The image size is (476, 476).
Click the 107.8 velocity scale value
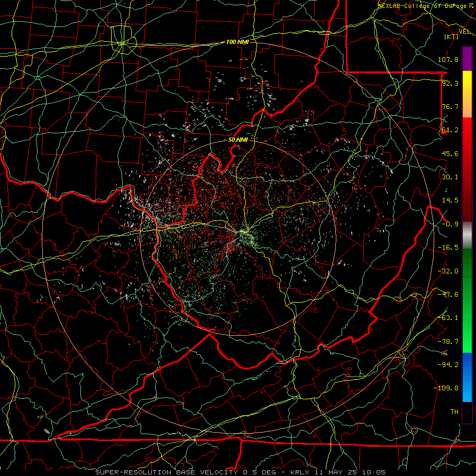pos(448,59)
